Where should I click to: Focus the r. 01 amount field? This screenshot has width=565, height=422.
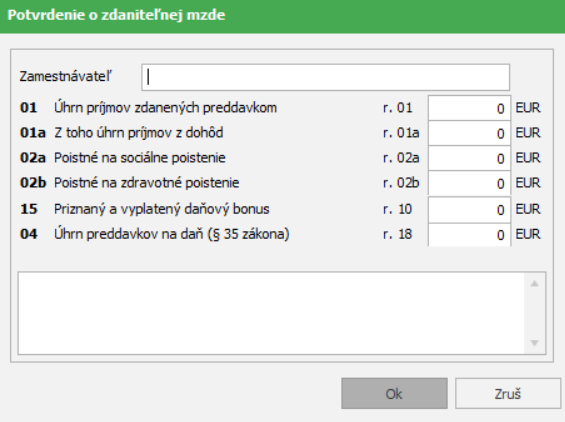(469, 108)
